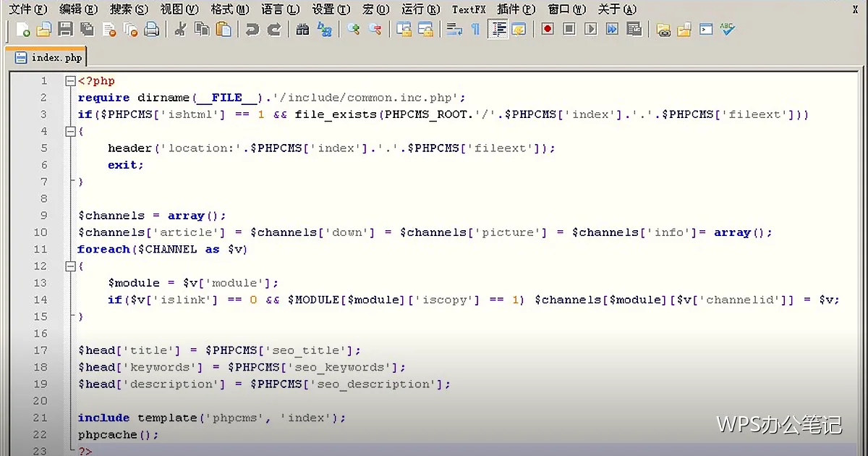Viewport: 868px width, 456px height.
Task: Collapse the fold marker at line 1
Action: (x=70, y=81)
